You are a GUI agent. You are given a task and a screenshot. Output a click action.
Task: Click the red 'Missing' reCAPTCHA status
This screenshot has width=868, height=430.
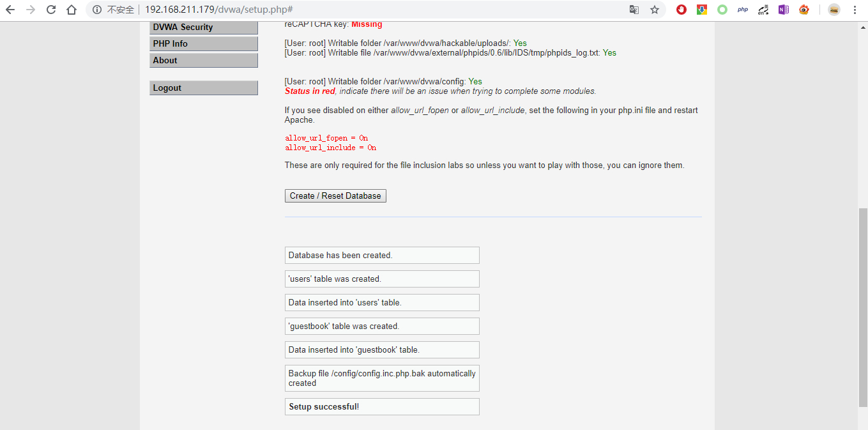(367, 24)
